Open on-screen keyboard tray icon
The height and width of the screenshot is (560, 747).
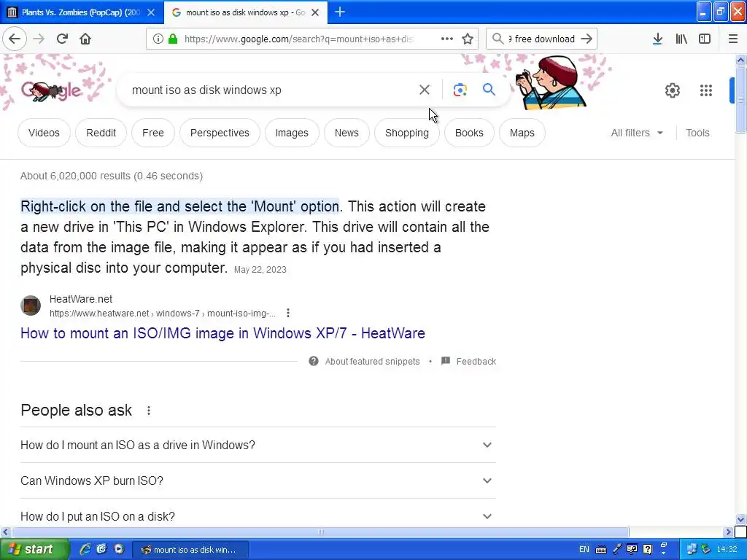pos(601,550)
